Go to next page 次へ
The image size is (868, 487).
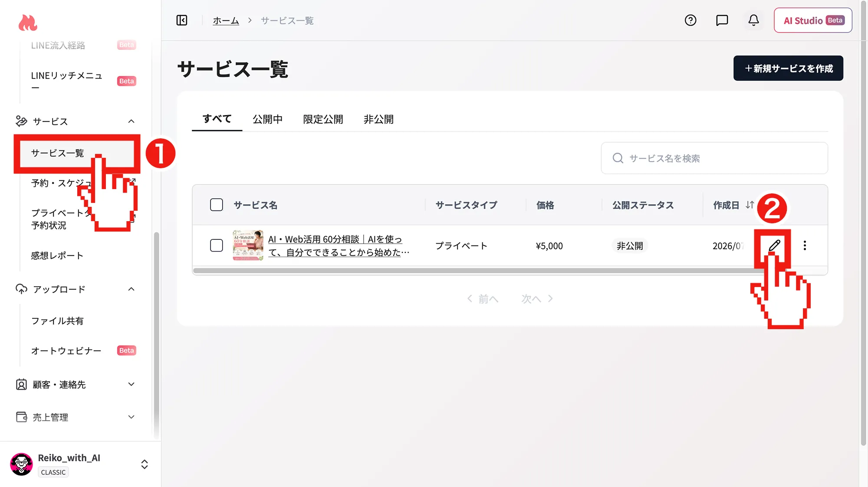coord(537,299)
